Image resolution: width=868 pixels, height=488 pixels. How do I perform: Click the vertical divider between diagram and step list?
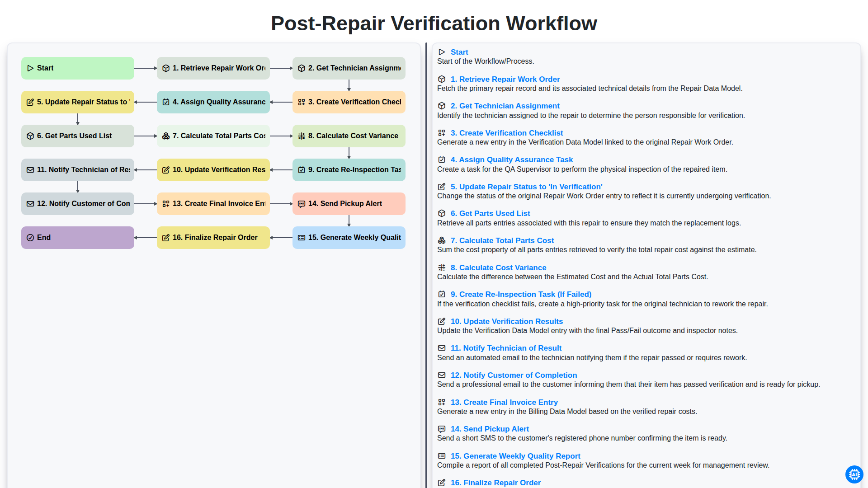426,266
